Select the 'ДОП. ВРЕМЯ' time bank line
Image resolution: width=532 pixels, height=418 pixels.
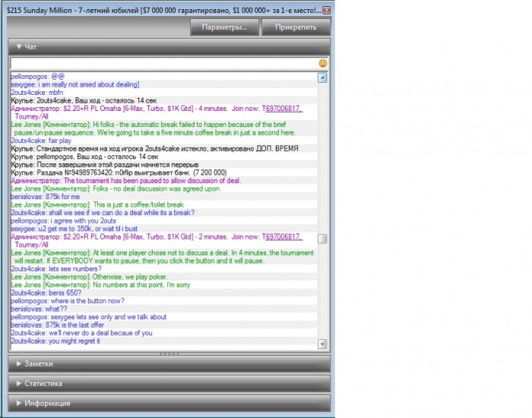pos(154,149)
